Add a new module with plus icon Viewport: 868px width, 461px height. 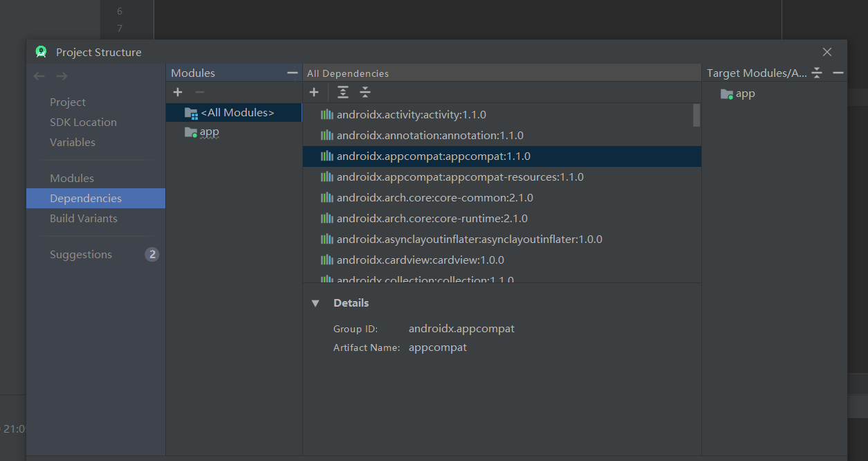click(x=178, y=92)
